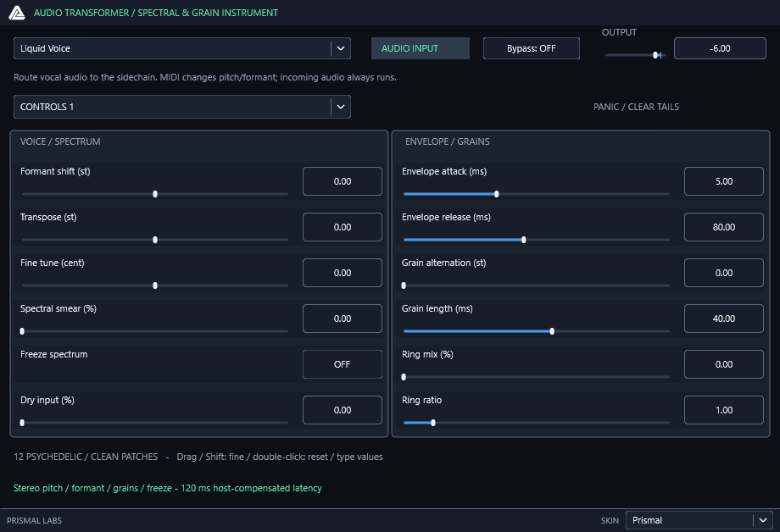Click the Formant shift slider track
Screen dimensions: 780x532
point(155,194)
